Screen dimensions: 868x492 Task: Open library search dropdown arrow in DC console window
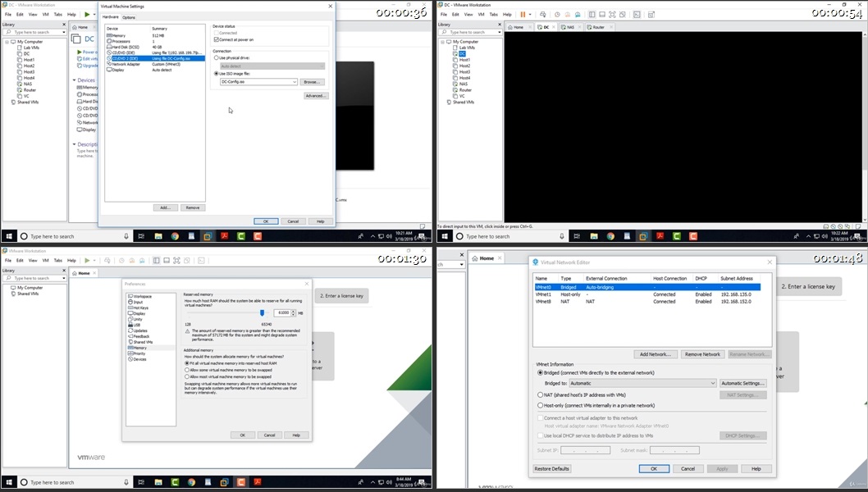tap(499, 32)
